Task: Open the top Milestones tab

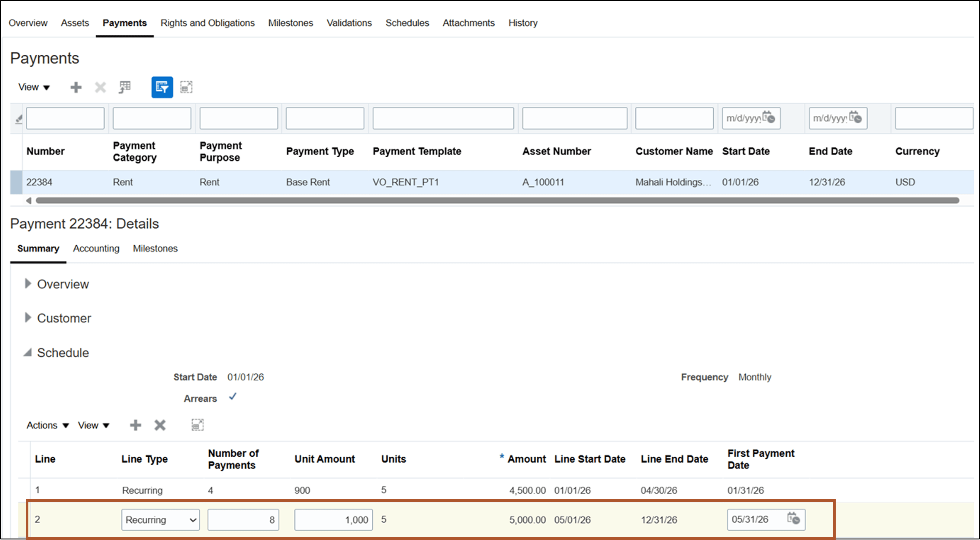Action: pyautogui.click(x=291, y=23)
